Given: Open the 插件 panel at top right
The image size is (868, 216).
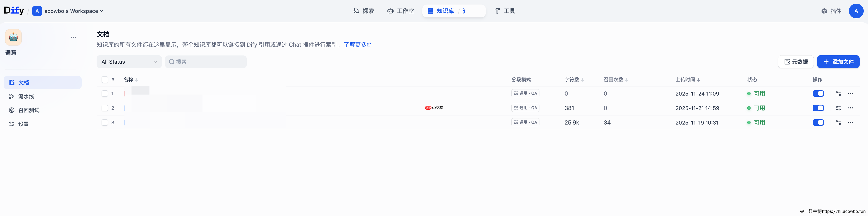Looking at the screenshot, I should tap(831, 11).
